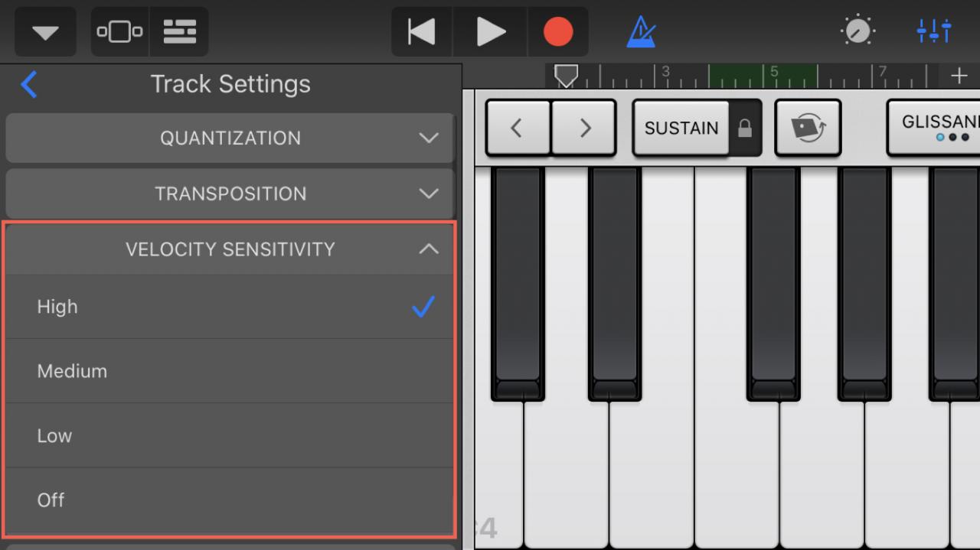The width and height of the screenshot is (980, 550).
Task: Switch to the instrument browser view icon
Action: [x=119, y=32]
